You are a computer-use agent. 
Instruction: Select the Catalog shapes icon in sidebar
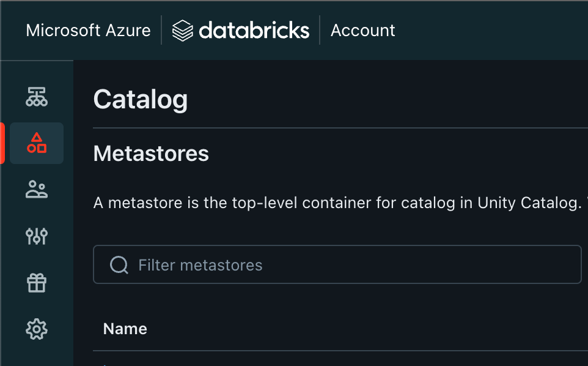click(x=37, y=143)
